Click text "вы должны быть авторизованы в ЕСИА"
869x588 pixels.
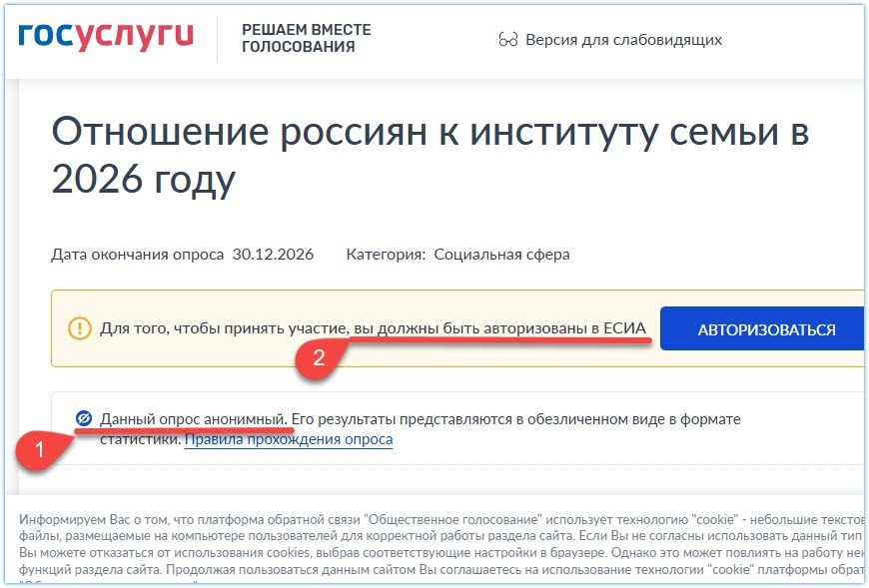[x=499, y=328]
